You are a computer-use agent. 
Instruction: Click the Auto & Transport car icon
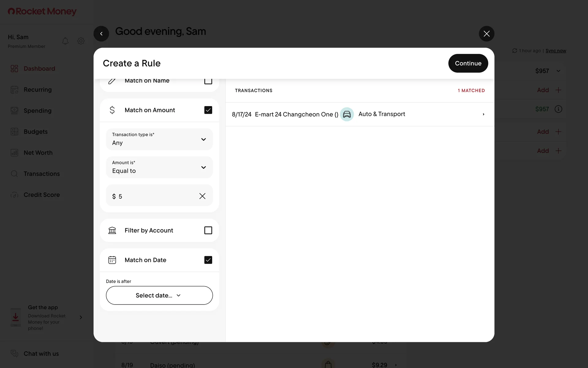347,114
